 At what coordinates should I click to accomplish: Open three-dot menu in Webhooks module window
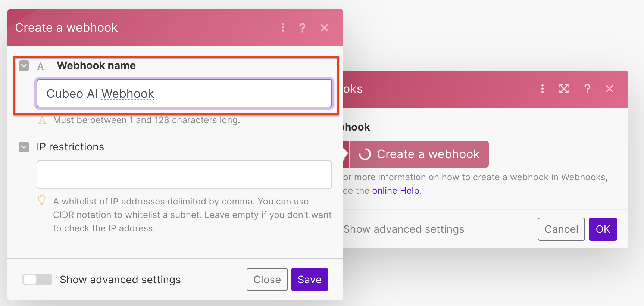(x=543, y=89)
